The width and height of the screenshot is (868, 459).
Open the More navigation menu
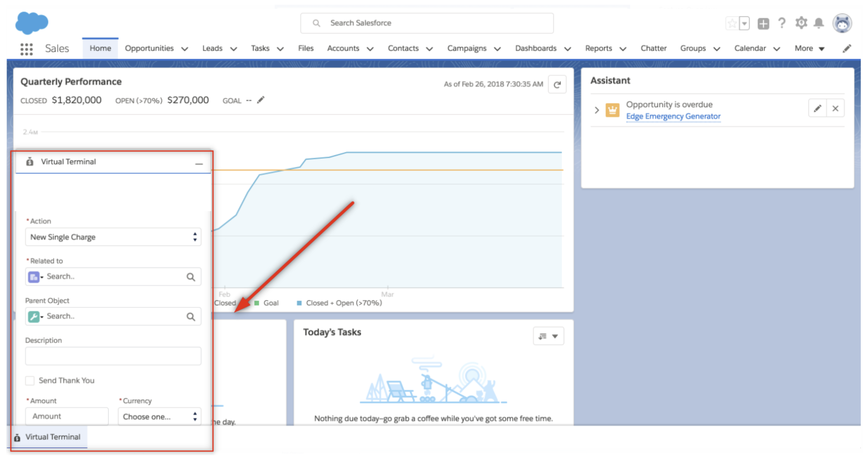(x=809, y=48)
